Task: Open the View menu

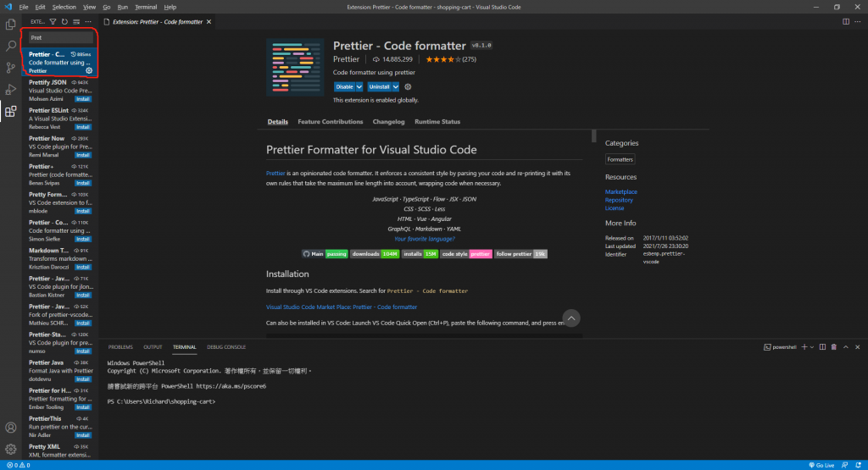Action: (89, 7)
